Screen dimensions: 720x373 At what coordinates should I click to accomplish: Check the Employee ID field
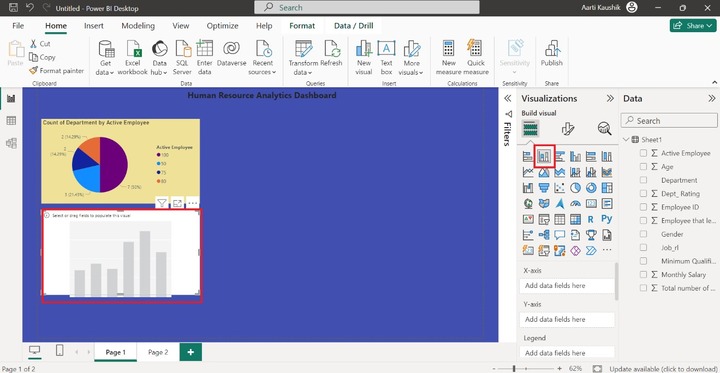click(643, 207)
